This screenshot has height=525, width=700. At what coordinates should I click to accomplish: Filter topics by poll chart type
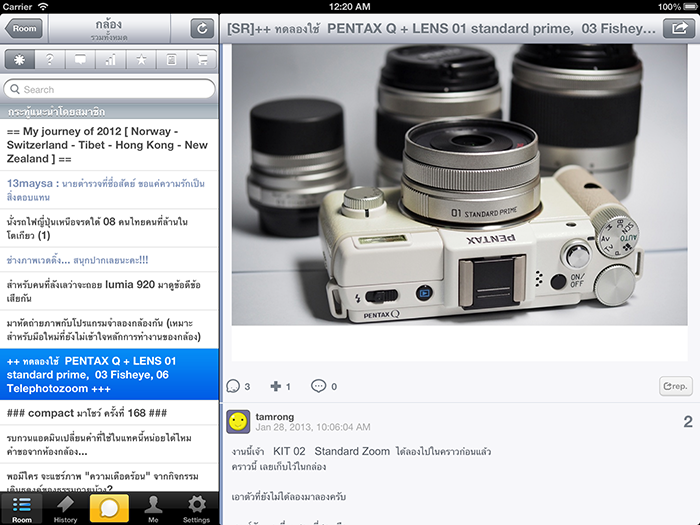click(111, 59)
